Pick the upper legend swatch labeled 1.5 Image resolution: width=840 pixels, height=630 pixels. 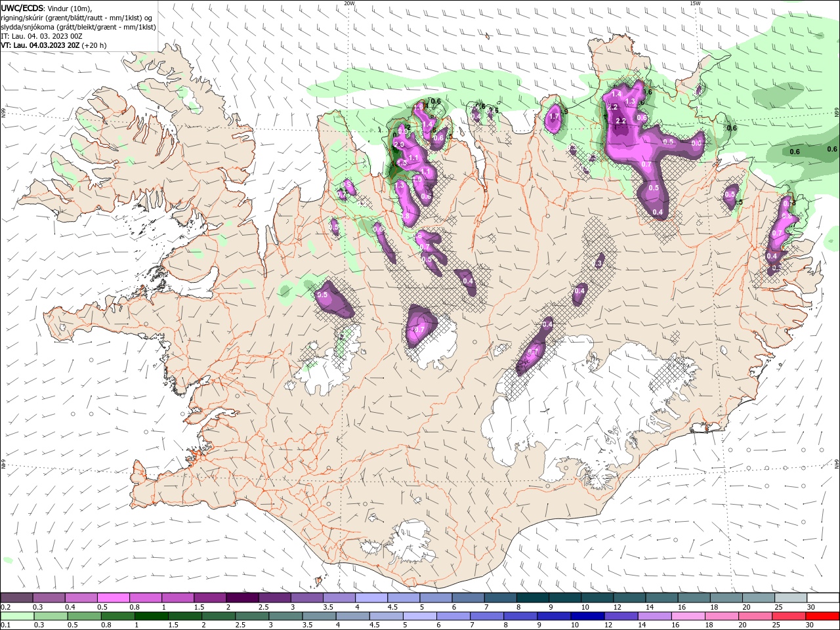click(209, 598)
